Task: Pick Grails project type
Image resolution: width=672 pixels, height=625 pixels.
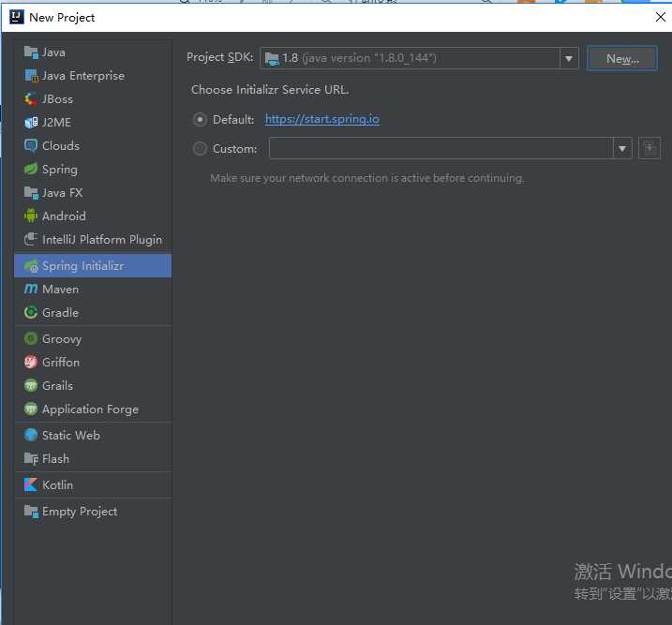Action: pyautogui.click(x=93, y=385)
